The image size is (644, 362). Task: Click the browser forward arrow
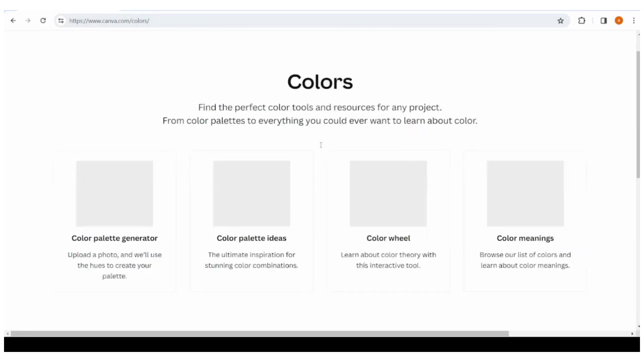(x=28, y=21)
